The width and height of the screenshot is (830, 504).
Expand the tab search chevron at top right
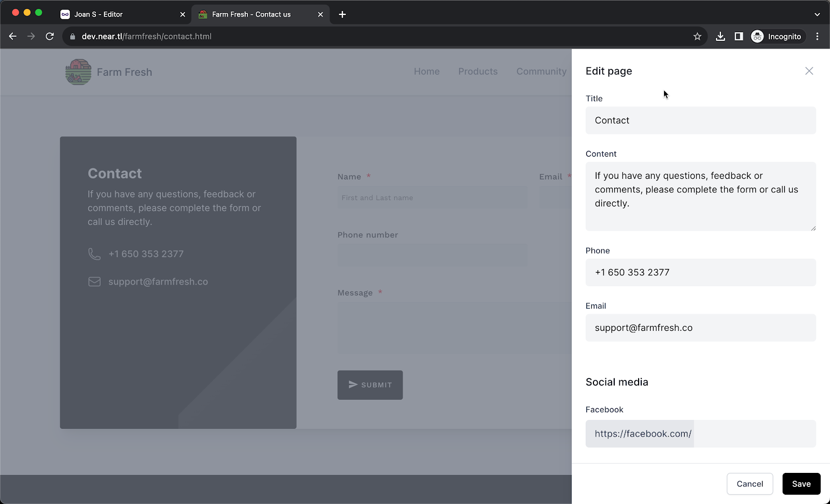[x=817, y=14]
